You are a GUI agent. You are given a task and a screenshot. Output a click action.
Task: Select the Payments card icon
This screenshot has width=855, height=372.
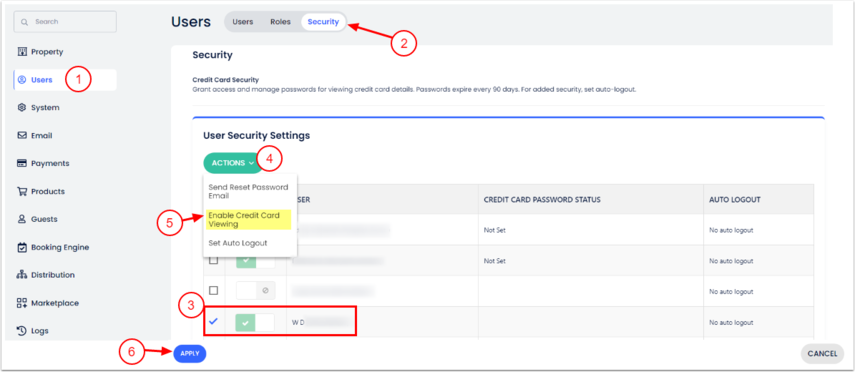pos(22,163)
